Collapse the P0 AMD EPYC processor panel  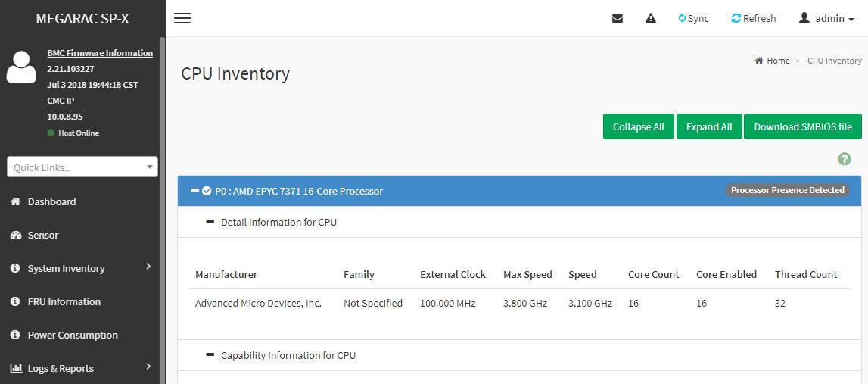(x=195, y=191)
